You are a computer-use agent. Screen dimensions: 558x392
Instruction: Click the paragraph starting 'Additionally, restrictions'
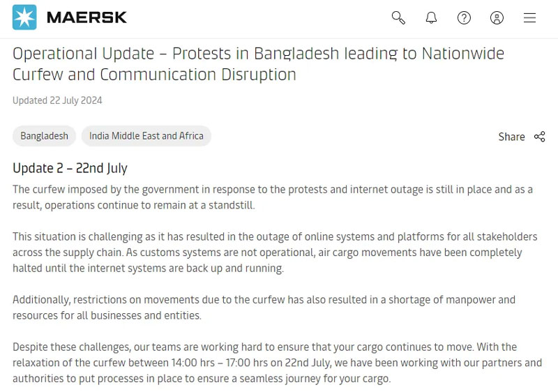[x=264, y=308]
